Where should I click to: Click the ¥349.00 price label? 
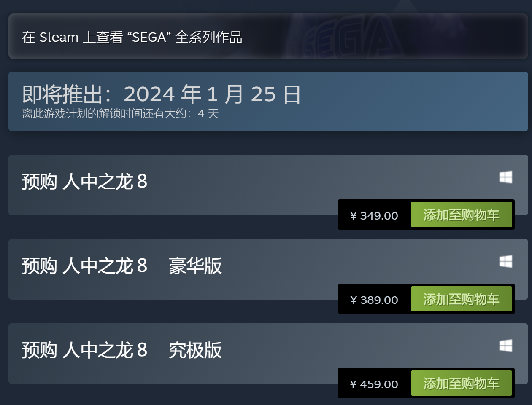pyautogui.click(x=373, y=215)
